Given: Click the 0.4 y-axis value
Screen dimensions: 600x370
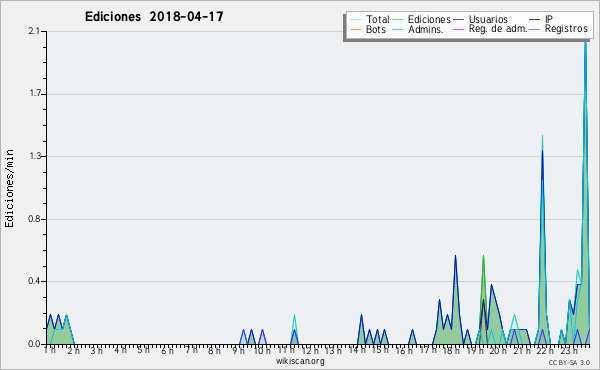Looking at the screenshot, I should (x=34, y=282).
